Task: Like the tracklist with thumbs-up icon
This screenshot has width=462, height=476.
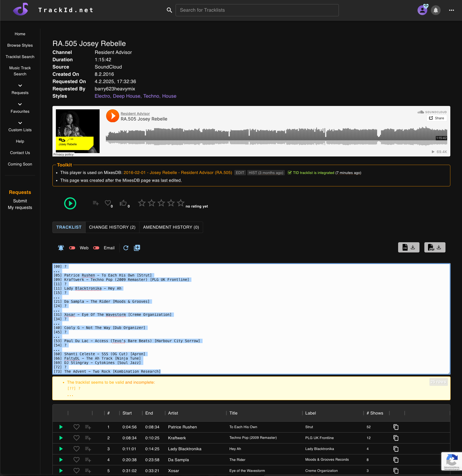Action: coord(123,203)
